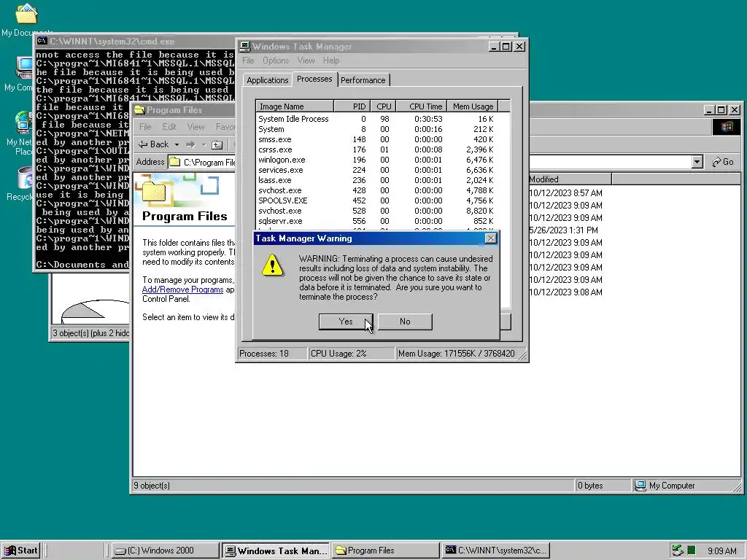Image resolution: width=747 pixels, height=560 pixels.
Task: Open the Performance tab
Action: click(363, 80)
